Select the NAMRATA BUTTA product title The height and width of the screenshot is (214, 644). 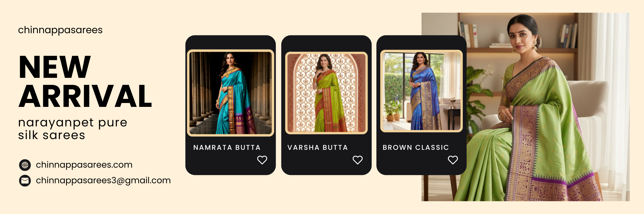click(x=227, y=147)
